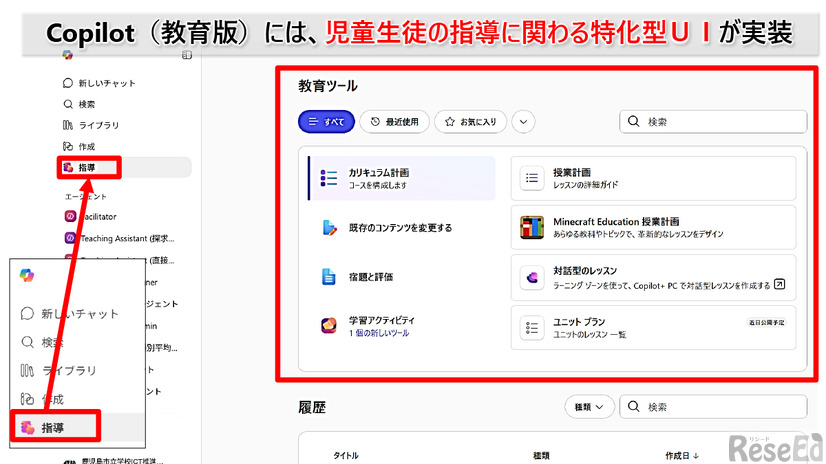Click the star icon on お気に入り
This screenshot has height=464, width=826.
(x=449, y=122)
